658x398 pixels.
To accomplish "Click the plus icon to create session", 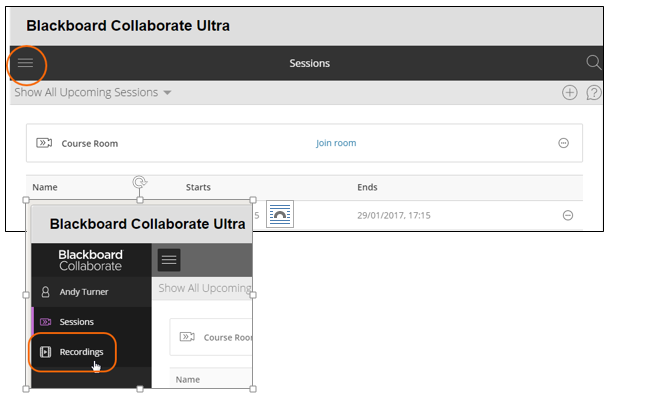I will click(x=569, y=92).
